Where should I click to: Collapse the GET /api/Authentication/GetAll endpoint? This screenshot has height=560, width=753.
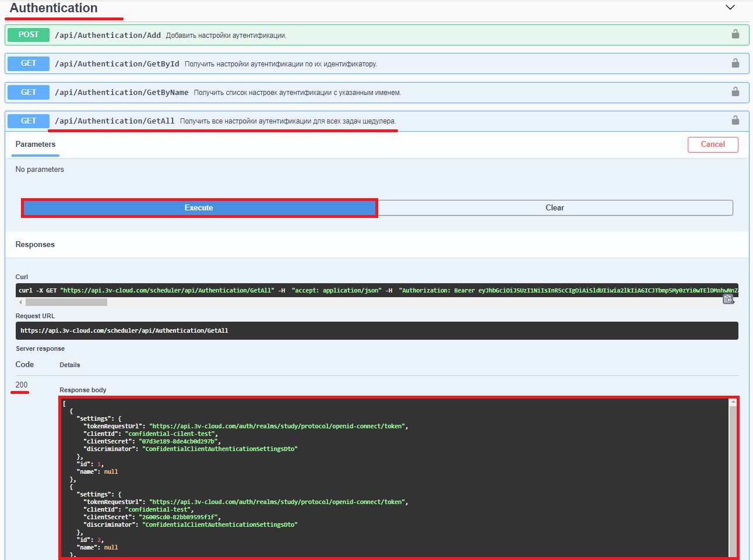tap(377, 121)
